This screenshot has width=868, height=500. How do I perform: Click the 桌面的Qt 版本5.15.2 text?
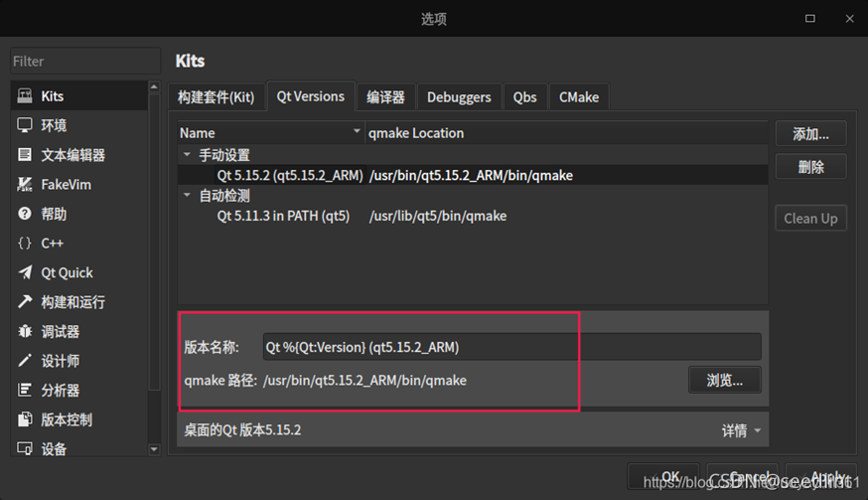242,430
